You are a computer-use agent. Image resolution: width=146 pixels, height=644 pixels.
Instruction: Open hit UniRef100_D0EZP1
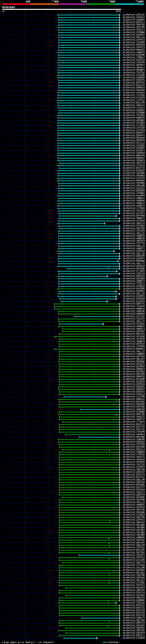(134, 80)
